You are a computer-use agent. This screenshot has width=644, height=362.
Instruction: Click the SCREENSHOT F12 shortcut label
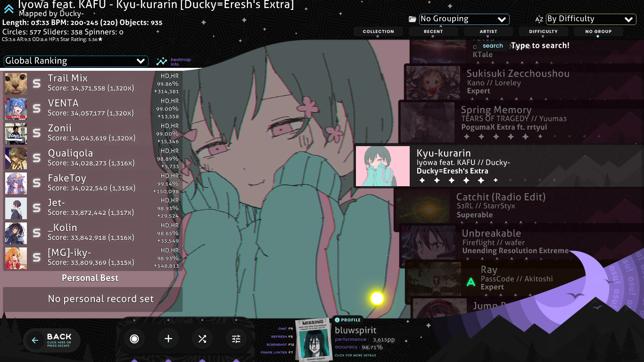point(280,345)
